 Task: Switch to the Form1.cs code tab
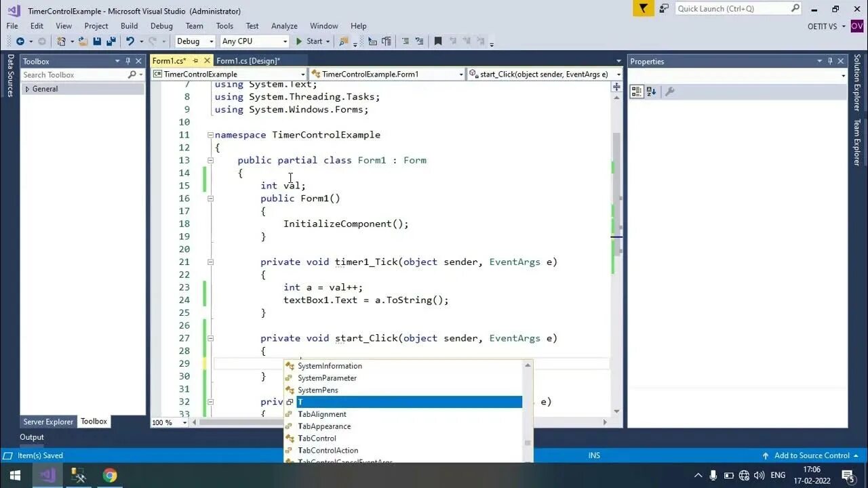[169, 61]
